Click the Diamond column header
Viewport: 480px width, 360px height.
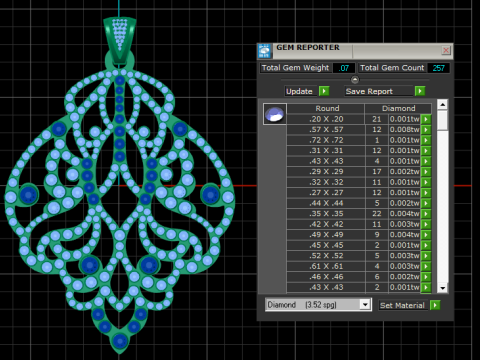click(x=398, y=108)
